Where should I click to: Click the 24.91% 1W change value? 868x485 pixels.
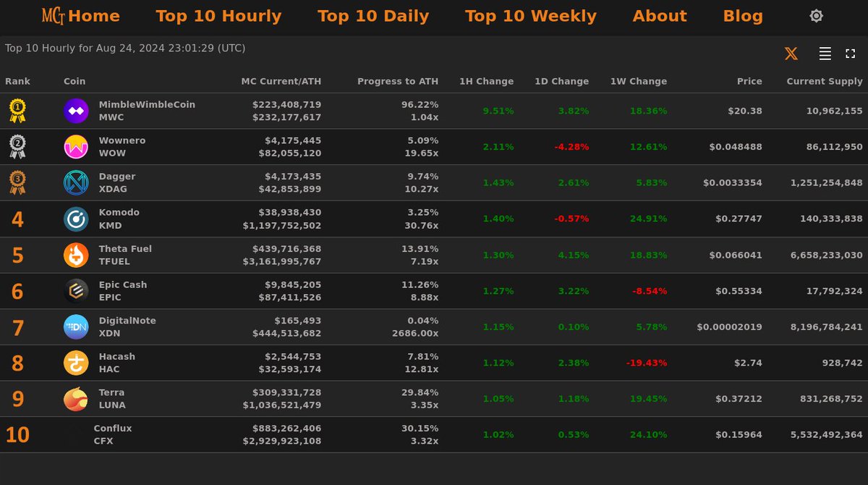pyautogui.click(x=649, y=219)
